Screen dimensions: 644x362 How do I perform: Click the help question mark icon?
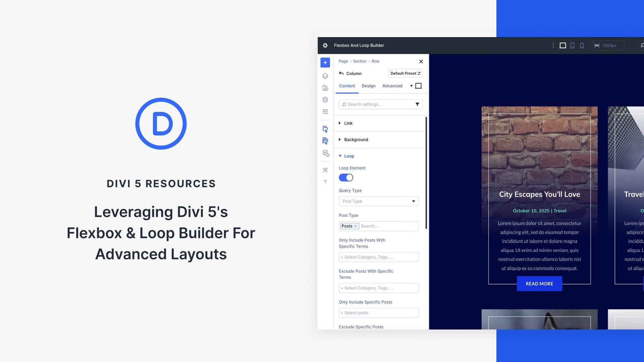(x=325, y=182)
